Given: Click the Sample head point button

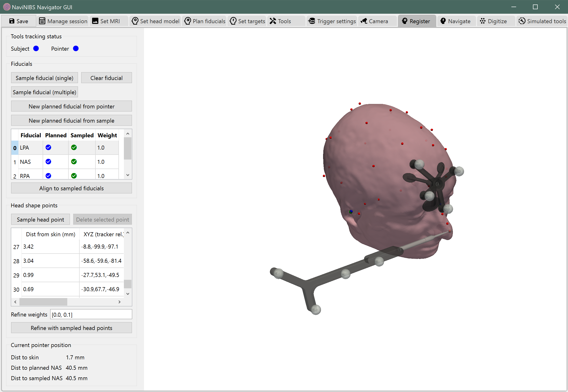Looking at the screenshot, I should pyautogui.click(x=41, y=219).
